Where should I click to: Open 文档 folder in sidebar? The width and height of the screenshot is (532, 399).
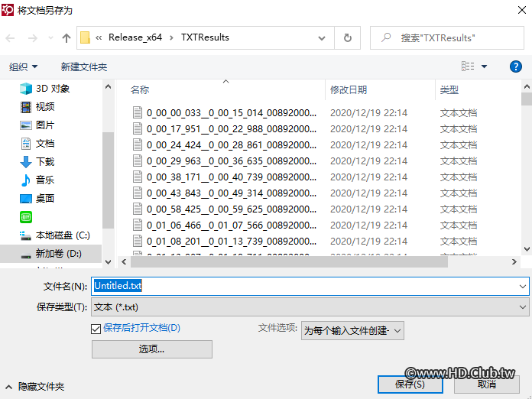click(x=37, y=144)
